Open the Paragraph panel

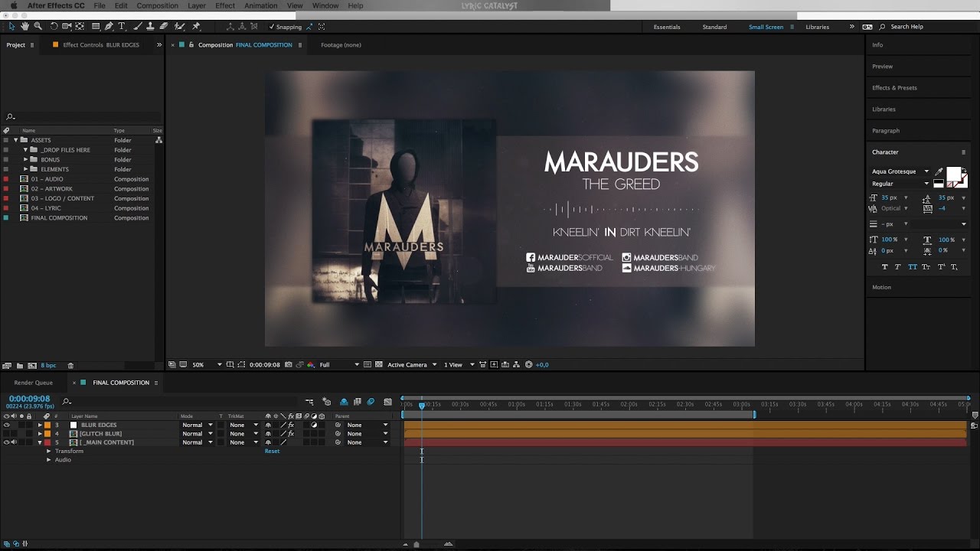pyautogui.click(x=886, y=131)
